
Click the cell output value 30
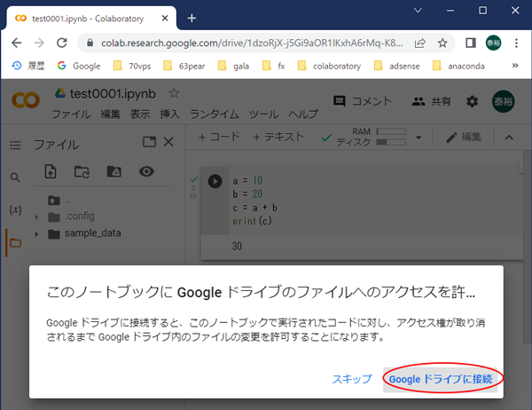click(237, 247)
